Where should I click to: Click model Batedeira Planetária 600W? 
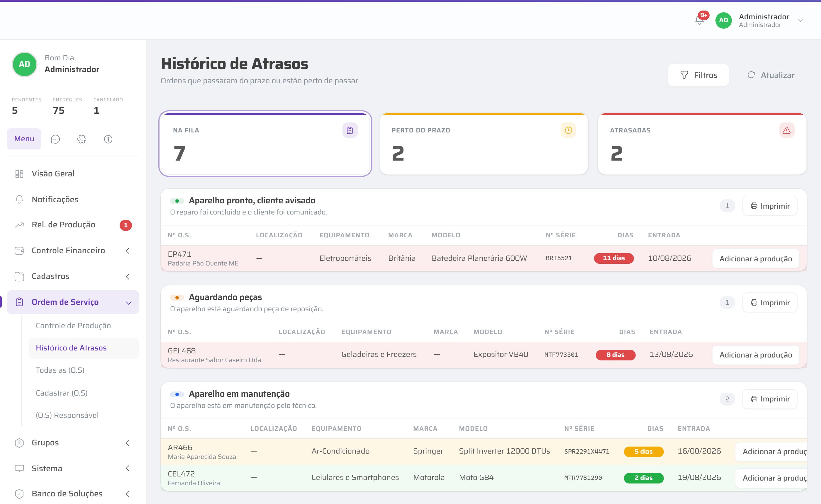tap(479, 258)
